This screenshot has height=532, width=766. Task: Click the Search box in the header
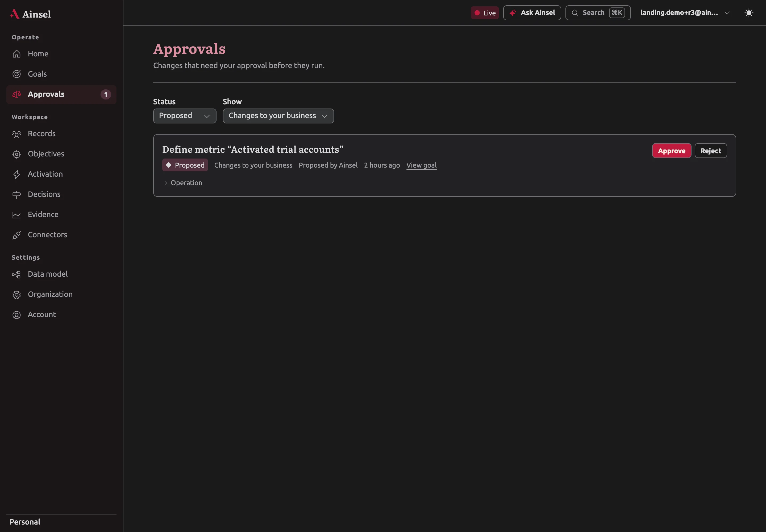coord(598,13)
